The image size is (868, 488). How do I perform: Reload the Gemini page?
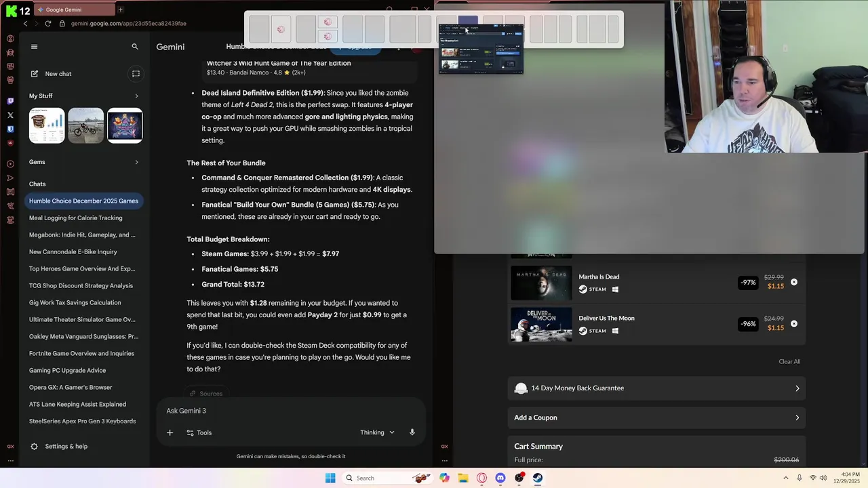pos(47,23)
